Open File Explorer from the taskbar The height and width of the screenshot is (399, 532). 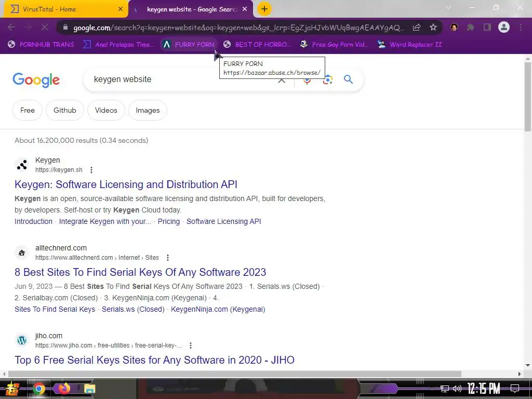click(89, 389)
